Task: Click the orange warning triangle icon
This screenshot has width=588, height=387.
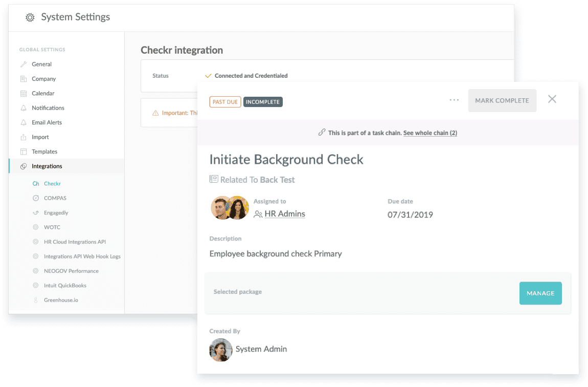Action: (x=155, y=113)
